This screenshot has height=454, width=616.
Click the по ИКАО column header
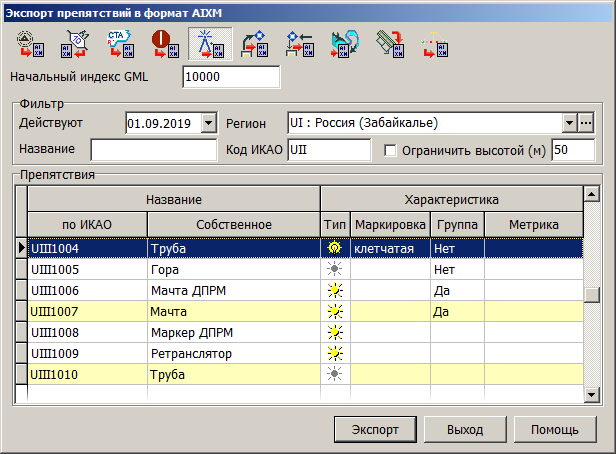(x=86, y=224)
